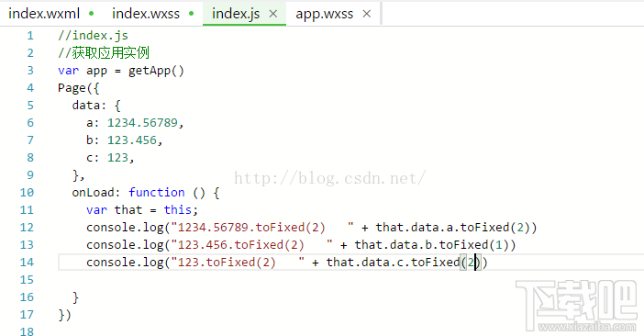Switch to the index.wxml tab
This screenshot has width=644, height=336.
[44, 14]
